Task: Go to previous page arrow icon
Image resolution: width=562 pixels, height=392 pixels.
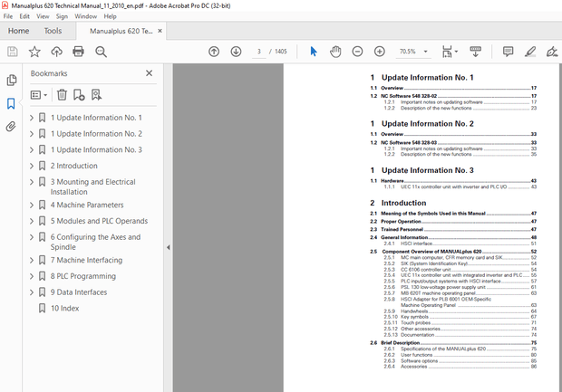Action: pyautogui.click(x=214, y=52)
